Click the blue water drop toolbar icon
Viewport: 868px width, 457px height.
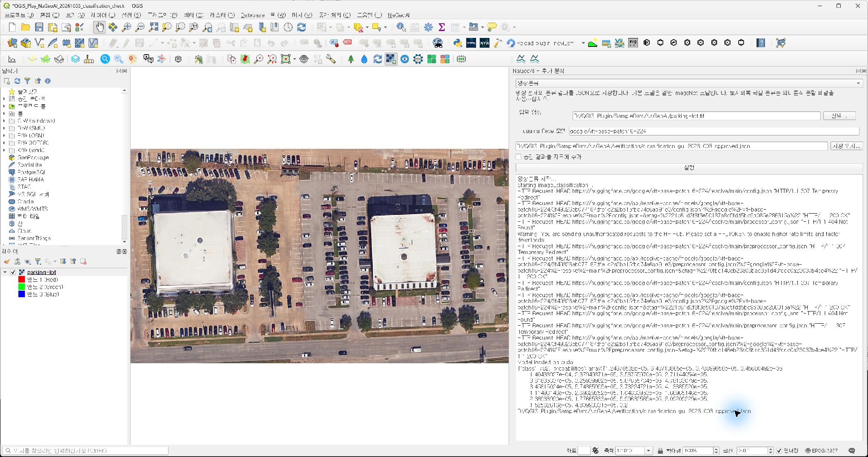click(x=364, y=60)
